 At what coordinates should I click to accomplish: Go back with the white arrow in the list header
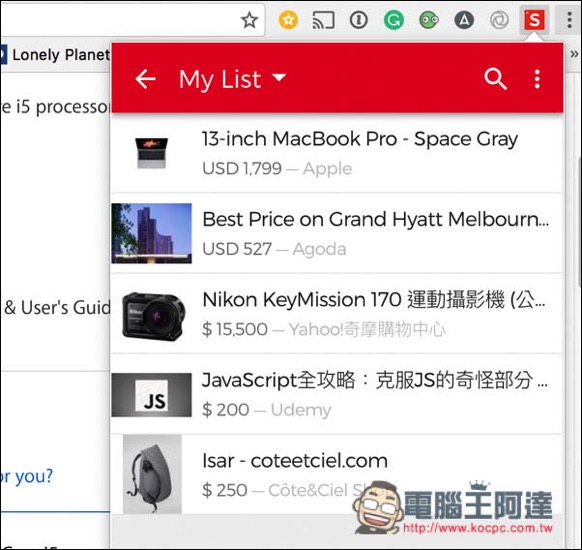pyautogui.click(x=145, y=79)
